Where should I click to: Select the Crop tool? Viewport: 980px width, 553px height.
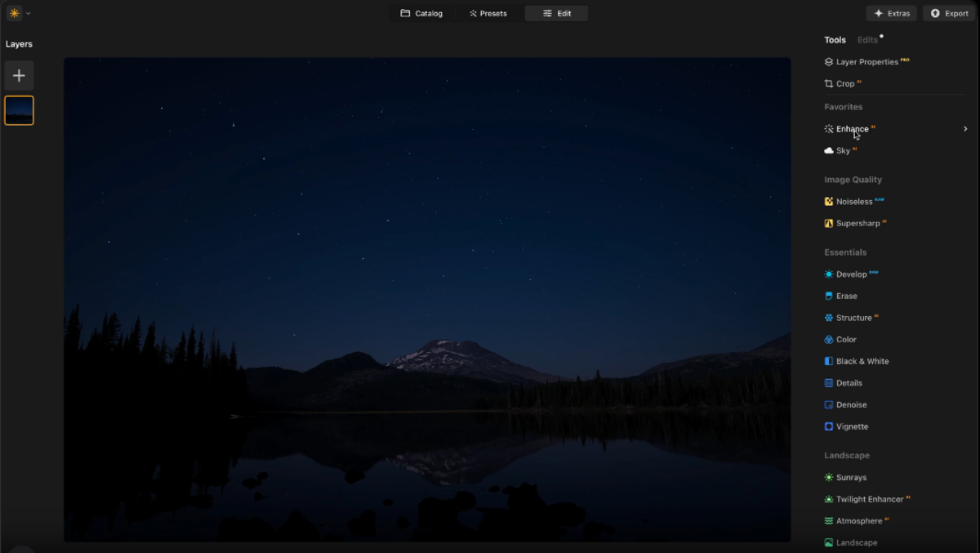point(844,83)
